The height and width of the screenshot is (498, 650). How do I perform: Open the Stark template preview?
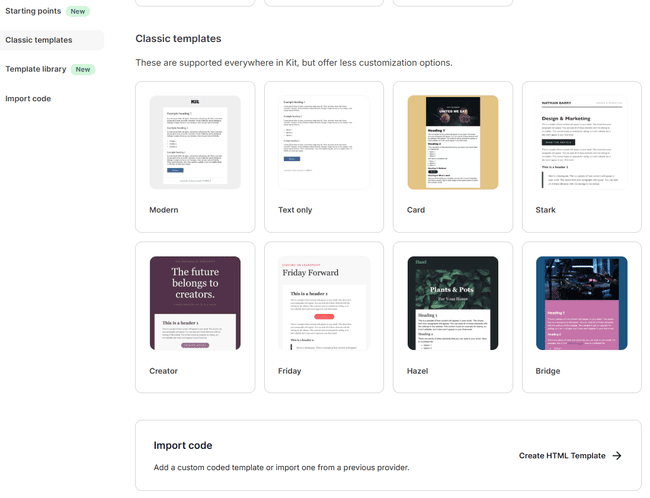pos(582,142)
